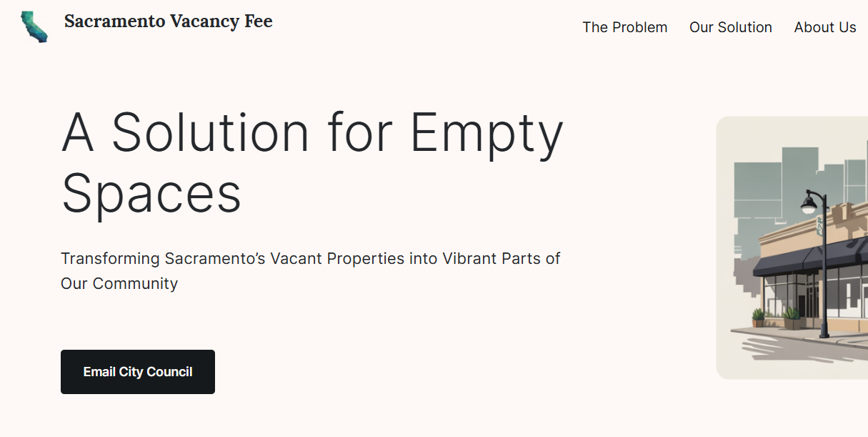Open the Our Solution navigation item
Viewport: 868px width, 437px height.
tap(730, 27)
